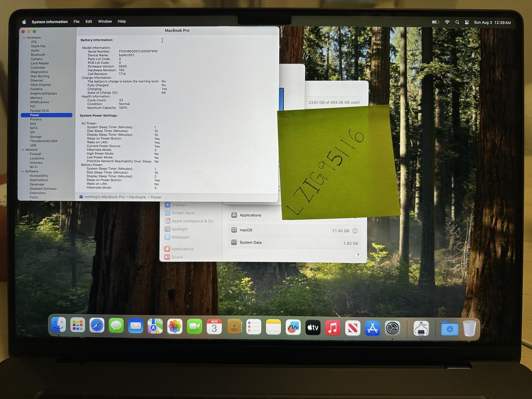Select Memory in the Hardware list

point(36,98)
